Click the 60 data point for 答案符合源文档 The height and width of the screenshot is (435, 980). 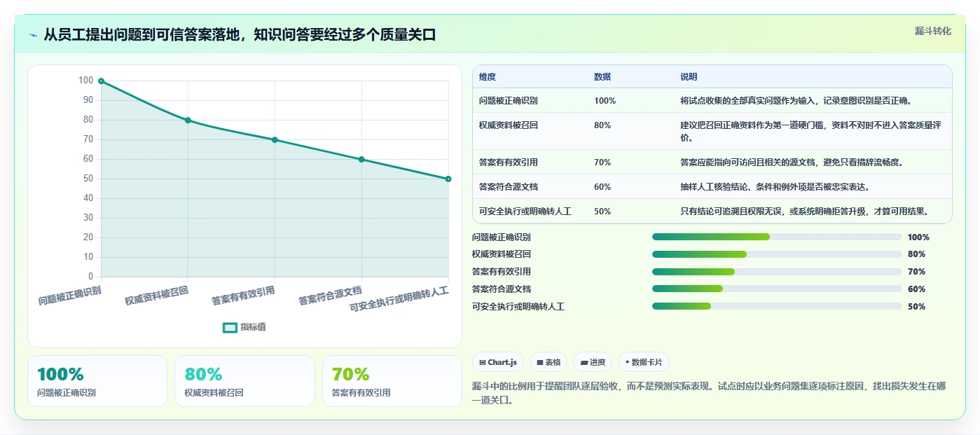click(361, 160)
